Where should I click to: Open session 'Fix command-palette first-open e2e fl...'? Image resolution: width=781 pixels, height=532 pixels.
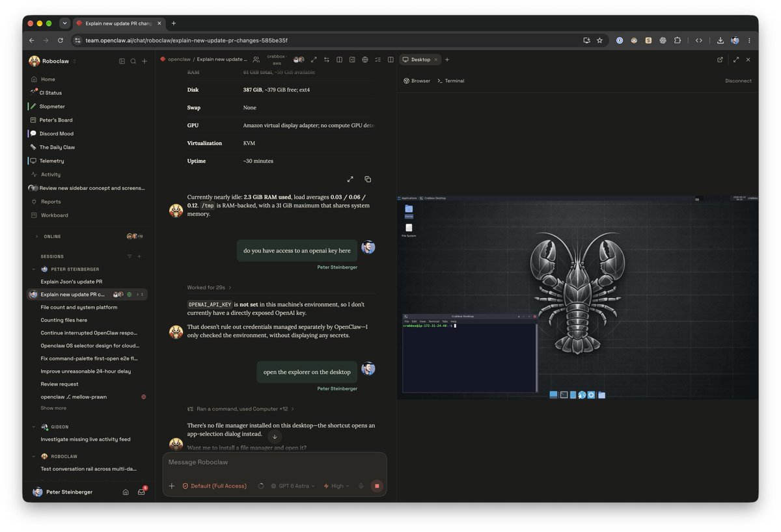[x=88, y=358]
